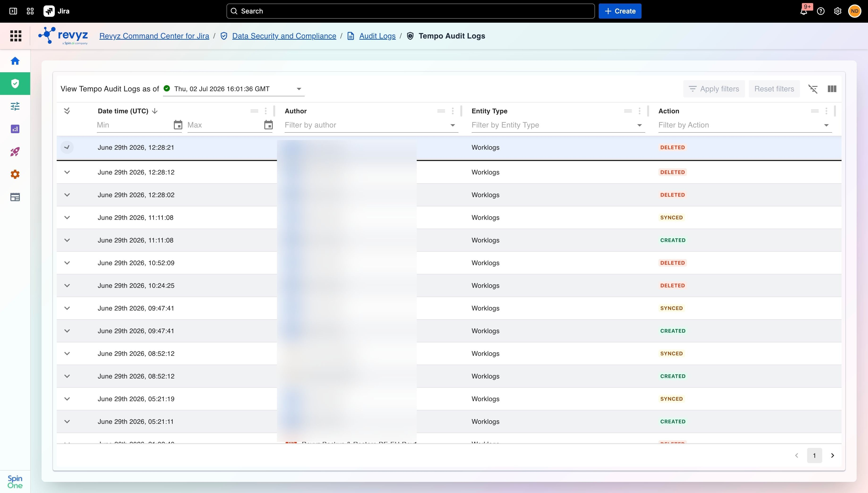This screenshot has width=868, height=493.
Task: Open Author column options menu
Action: tap(453, 111)
